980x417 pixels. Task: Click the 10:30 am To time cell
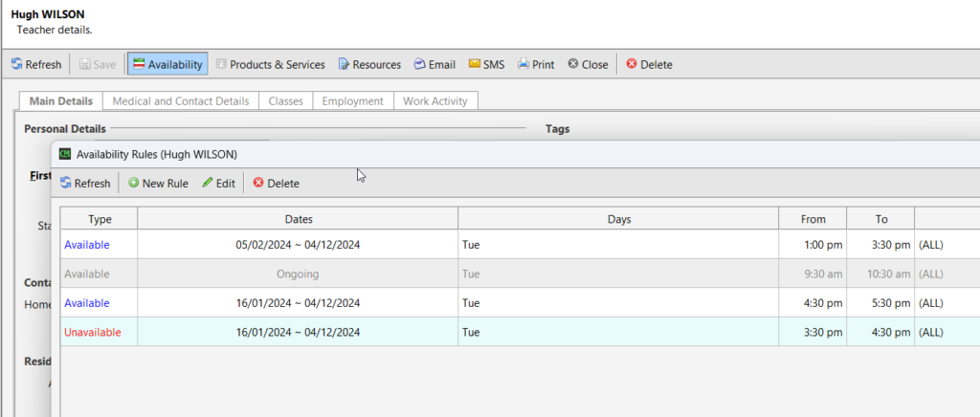pyautogui.click(x=881, y=274)
